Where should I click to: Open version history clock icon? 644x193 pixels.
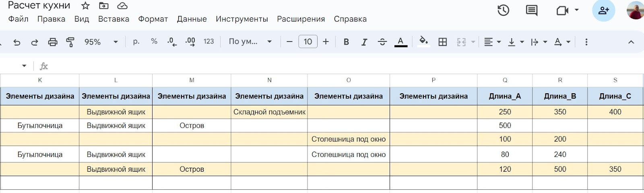(503, 10)
